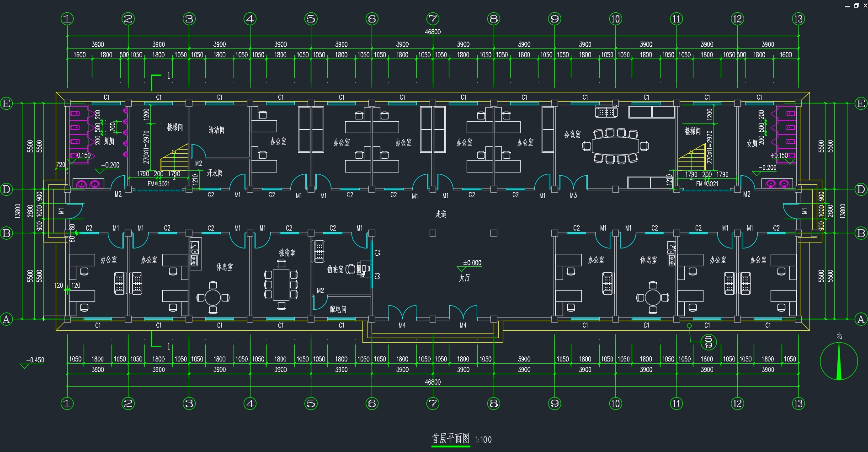Viewport: 868px width, 452px height.
Task: Select the left 13800 overall dimension
Action: [18, 211]
